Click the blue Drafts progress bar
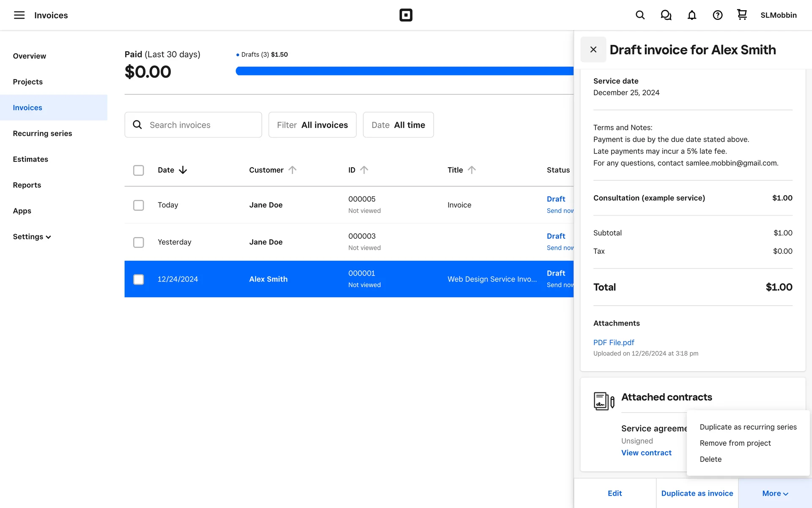The image size is (812, 508). point(404,71)
